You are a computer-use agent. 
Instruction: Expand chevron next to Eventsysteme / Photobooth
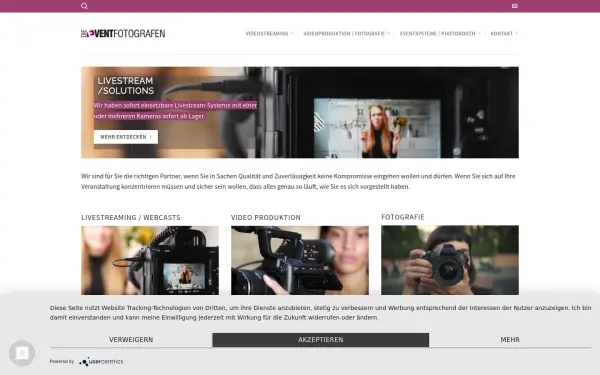pos(479,33)
